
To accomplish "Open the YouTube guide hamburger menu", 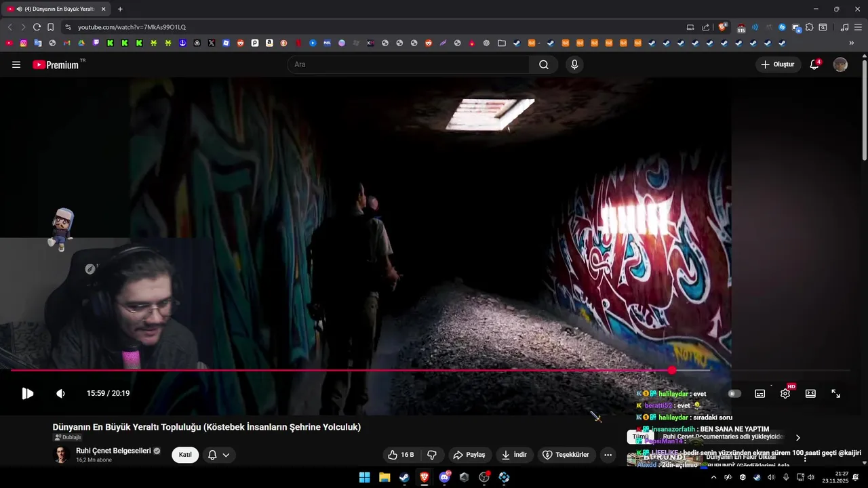I will click(x=16, y=64).
